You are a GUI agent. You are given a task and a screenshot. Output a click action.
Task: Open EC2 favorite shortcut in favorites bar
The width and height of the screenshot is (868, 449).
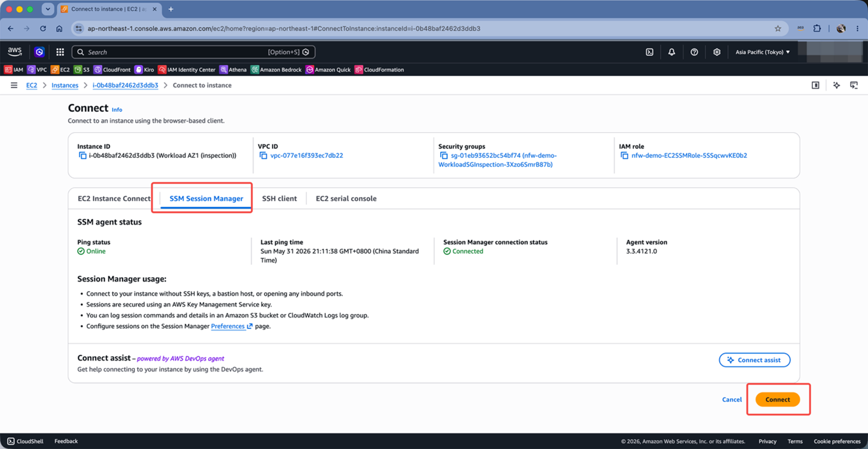pyautogui.click(x=60, y=70)
